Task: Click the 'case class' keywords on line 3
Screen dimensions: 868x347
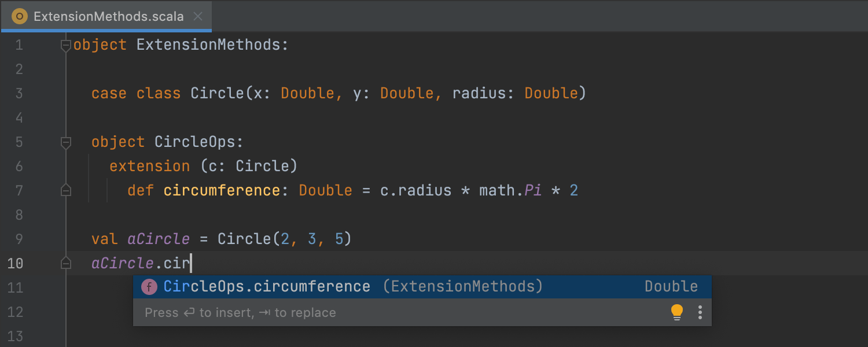Action: click(x=136, y=94)
